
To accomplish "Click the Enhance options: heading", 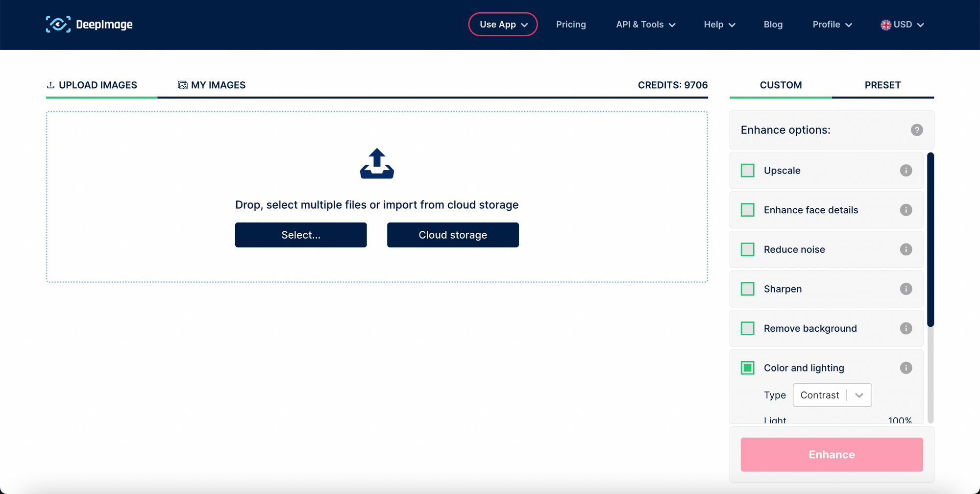I will (785, 130).
